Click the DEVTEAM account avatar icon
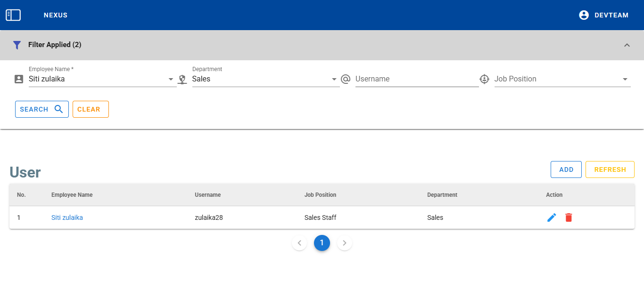The image size is (644, 282). click(x=584, y=15)
